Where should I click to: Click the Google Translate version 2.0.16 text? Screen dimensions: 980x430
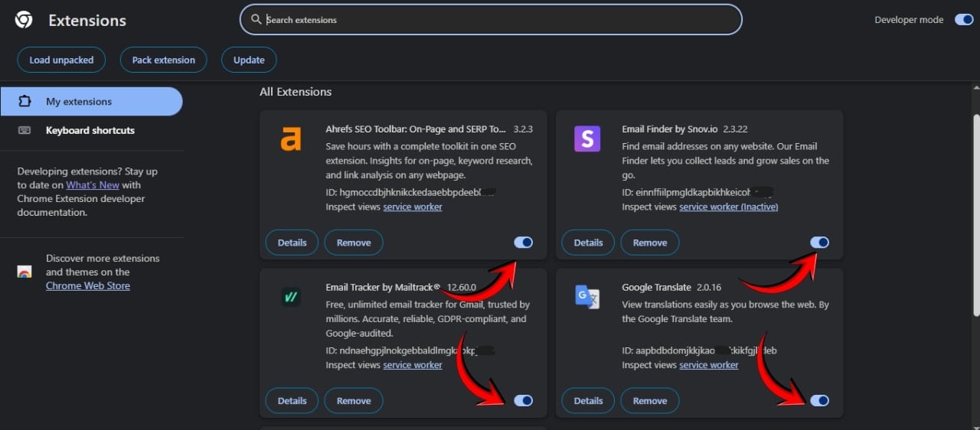(709, 288)
